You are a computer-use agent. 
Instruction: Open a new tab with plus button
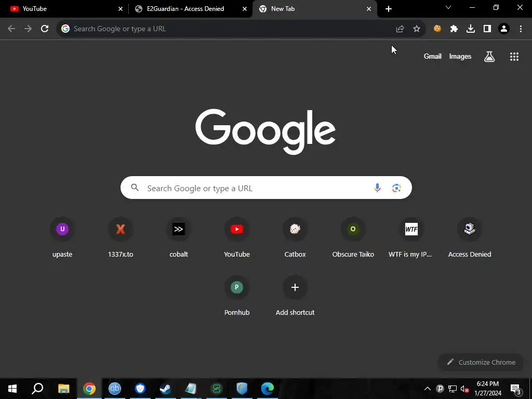[389, 9]
